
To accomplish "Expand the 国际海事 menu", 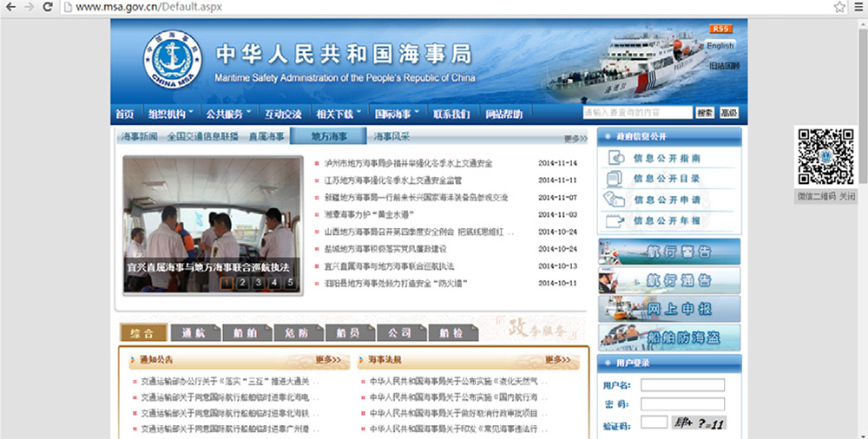I will [x=397, y=114].
